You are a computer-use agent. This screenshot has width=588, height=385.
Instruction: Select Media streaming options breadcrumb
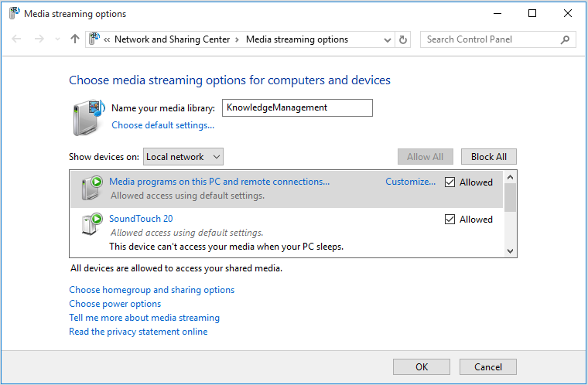(296, 39)
